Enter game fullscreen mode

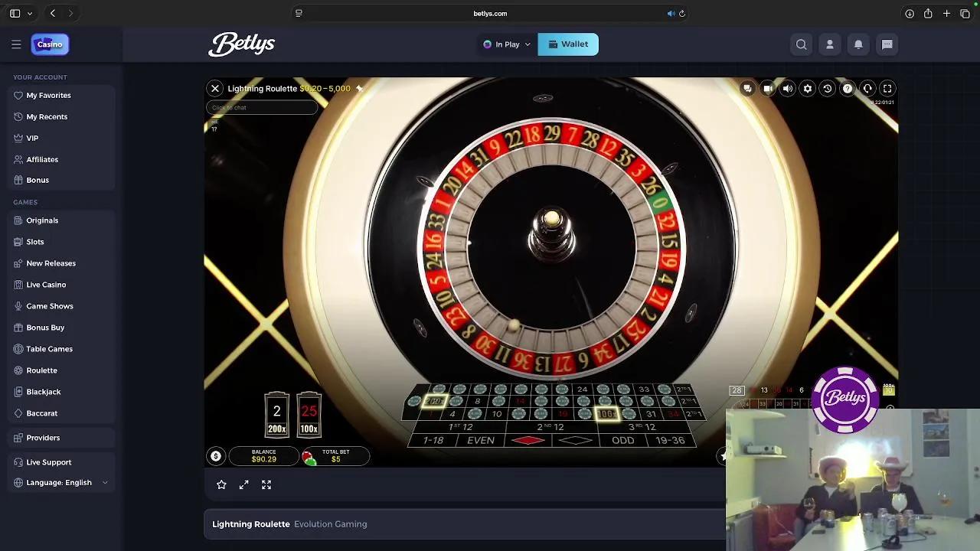tap(887, 89)
